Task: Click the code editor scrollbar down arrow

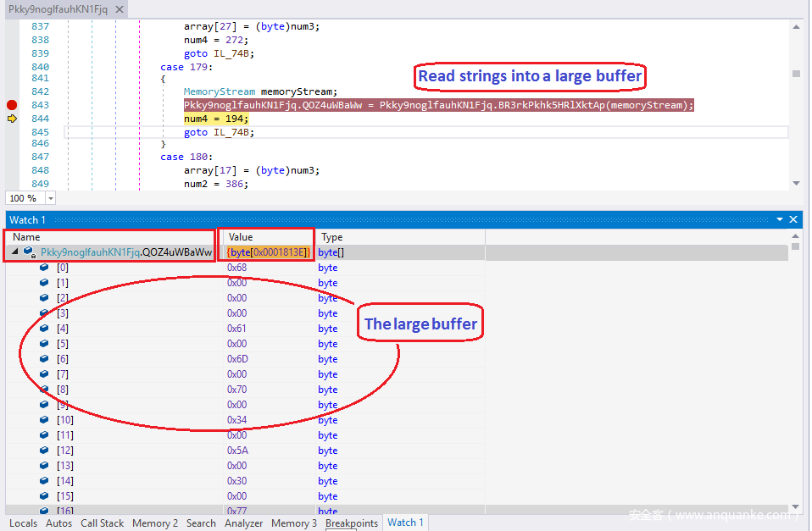Action: point(796,183)
